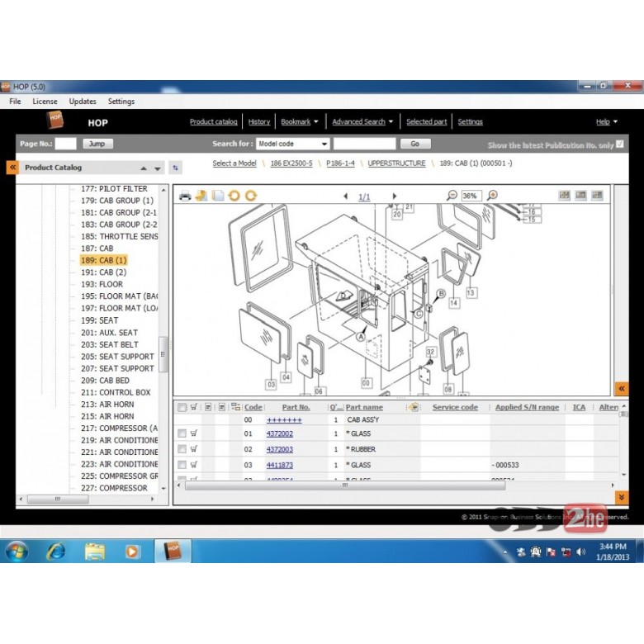Add part 4411873 to cart

(194, 464)
